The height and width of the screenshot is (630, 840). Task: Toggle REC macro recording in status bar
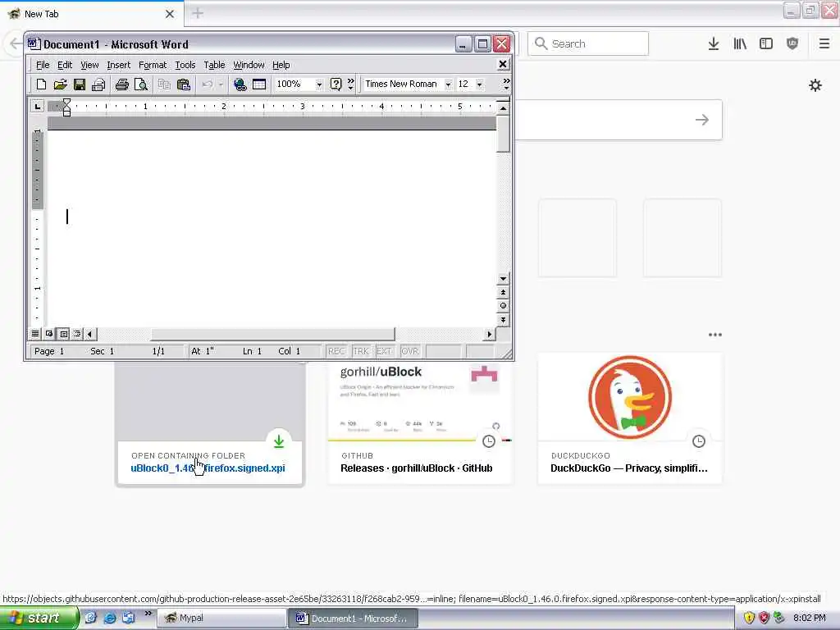(x=336, y=351)
